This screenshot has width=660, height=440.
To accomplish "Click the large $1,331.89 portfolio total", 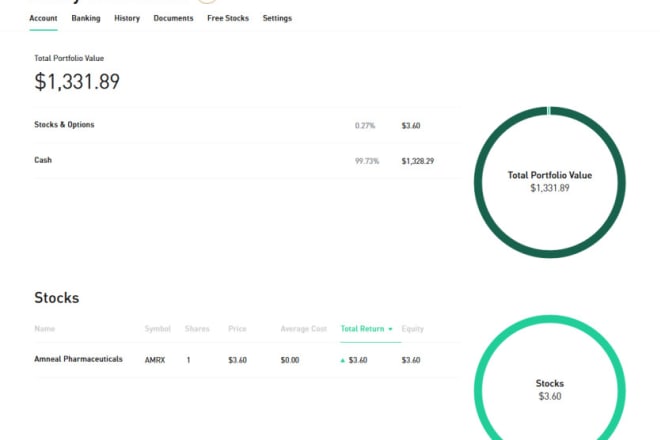I will [77, 81].
